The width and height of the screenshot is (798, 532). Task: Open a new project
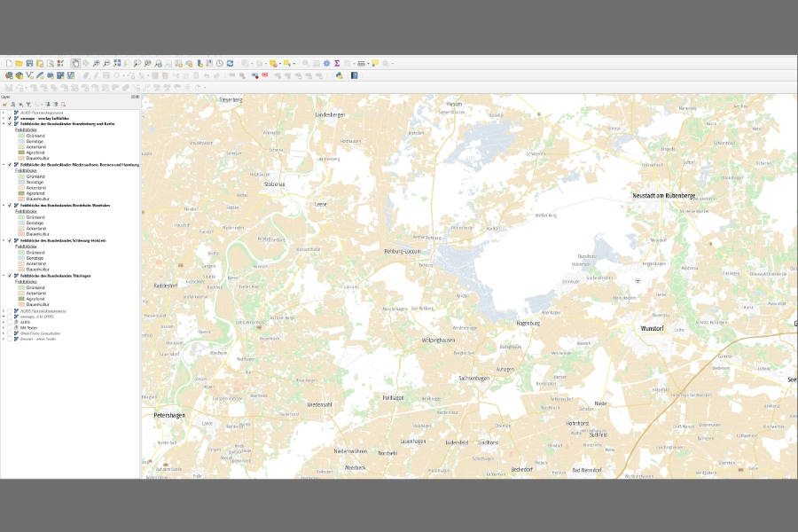point(8,63)
